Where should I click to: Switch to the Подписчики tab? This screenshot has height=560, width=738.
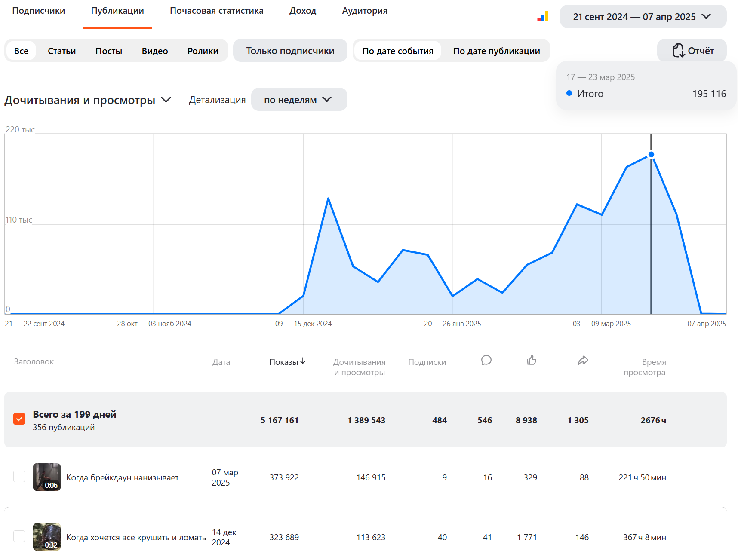[39, 11]
